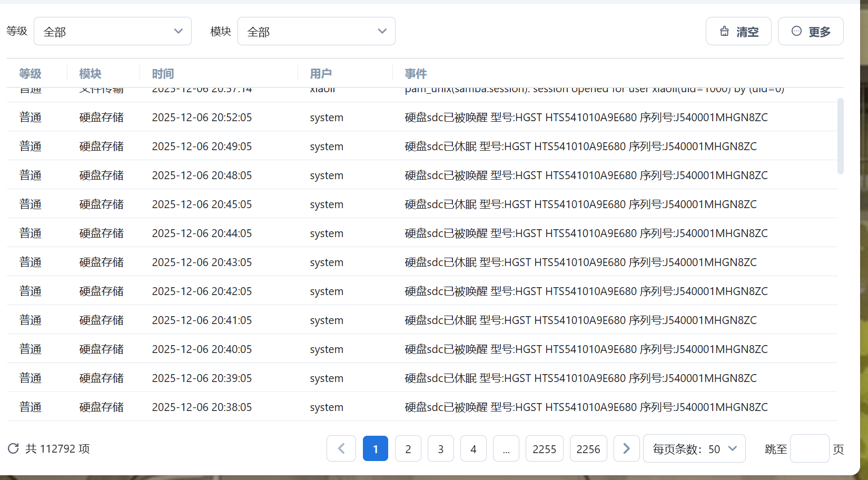The height and width of the screenshot is (480, 868).
Task: Click the 时间 column header
Action: pyautogui.click(x=163, y=74)
